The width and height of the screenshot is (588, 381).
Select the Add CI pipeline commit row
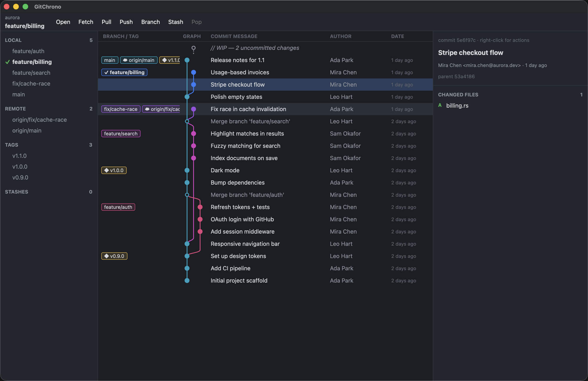[265, 268]
